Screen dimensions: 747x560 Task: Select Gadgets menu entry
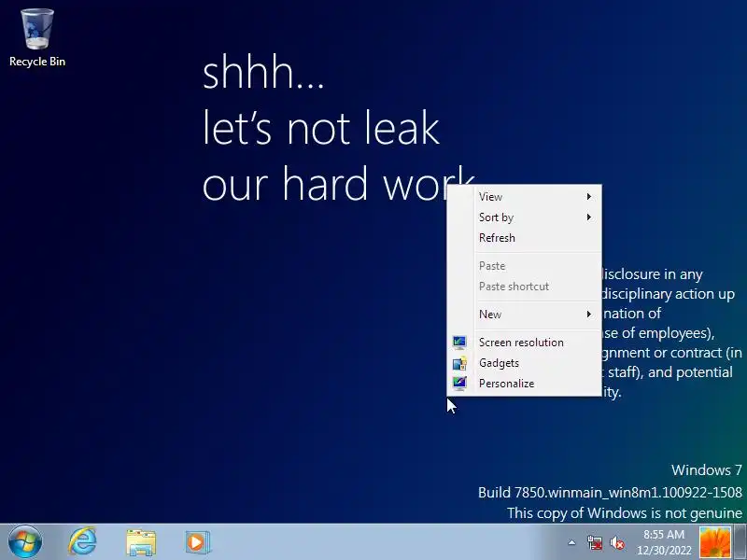[x=524, y=363]
